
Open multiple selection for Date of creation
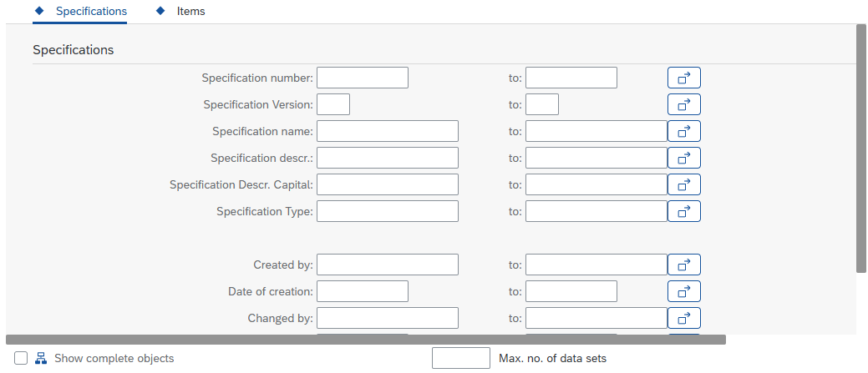pyautogui.click(x=683, y=291)
